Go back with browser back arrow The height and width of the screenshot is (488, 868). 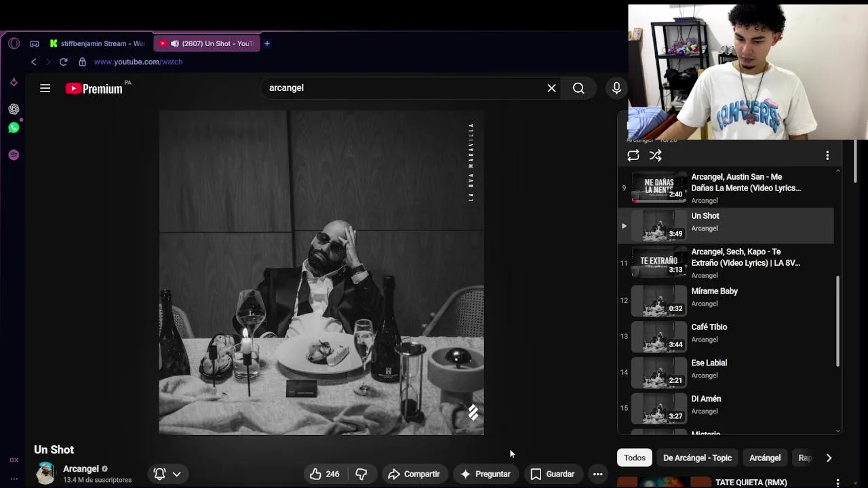[33, 62]
